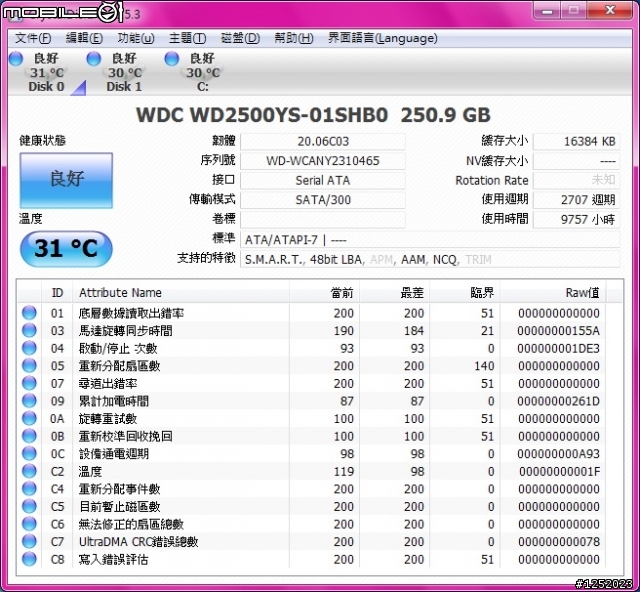The width and height of the screenshot is (640, 592).
Task: Click the supported features field
Action: [430, 259]
